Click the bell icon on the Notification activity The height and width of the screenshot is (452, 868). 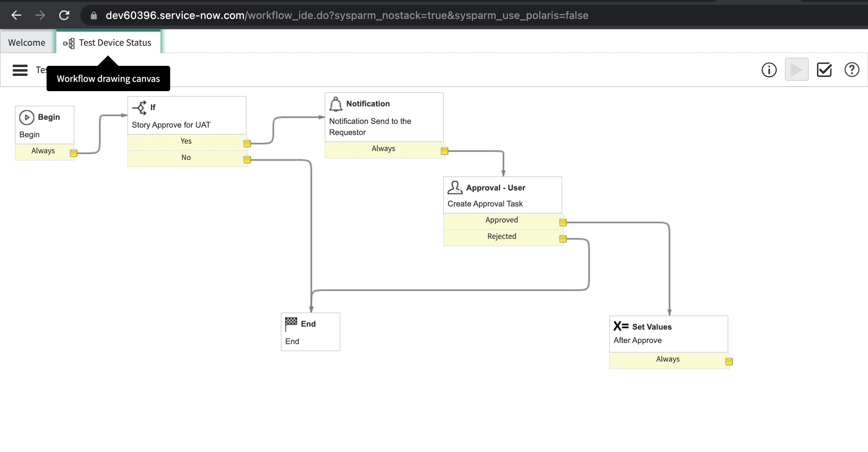pos(336,104)
